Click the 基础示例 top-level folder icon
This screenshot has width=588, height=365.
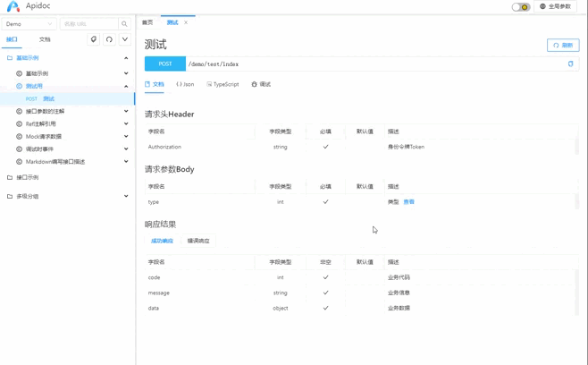10,58
